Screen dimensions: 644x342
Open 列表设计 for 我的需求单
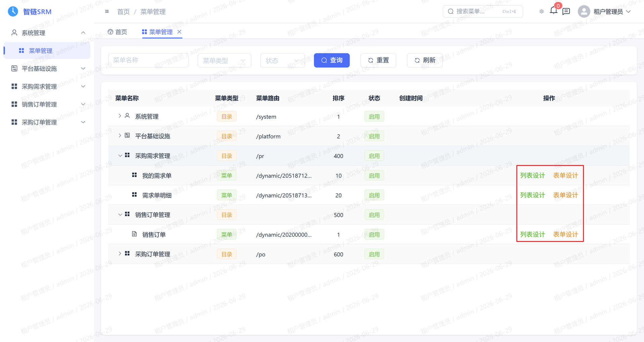click(532, 175)
